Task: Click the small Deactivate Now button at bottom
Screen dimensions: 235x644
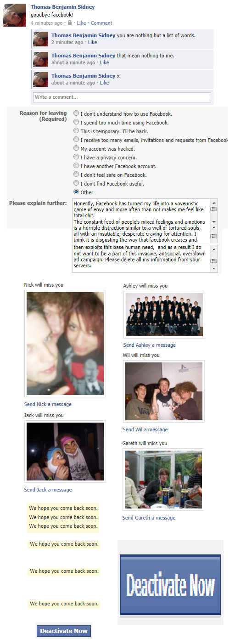Action: 64,631
